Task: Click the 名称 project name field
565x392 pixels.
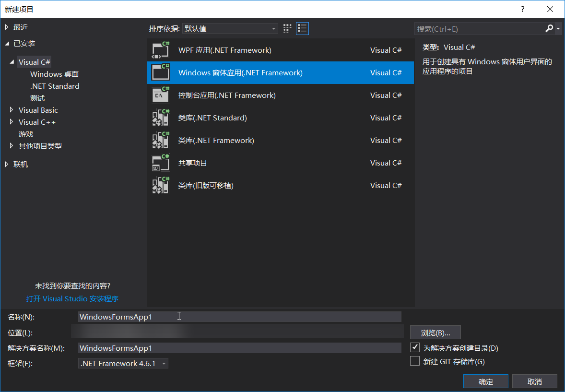Action: point(240,317)
